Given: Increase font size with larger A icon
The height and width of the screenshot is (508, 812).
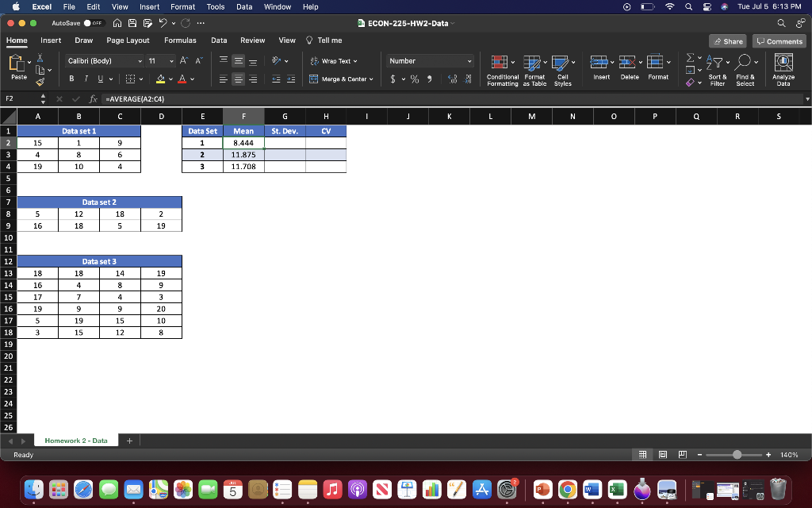Looking at the screenshot, I should [x=184, y=60].
